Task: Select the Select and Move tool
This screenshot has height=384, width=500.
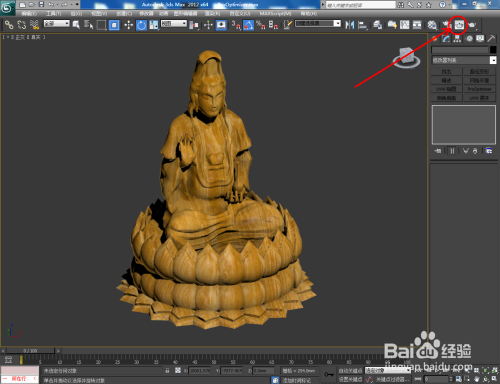Action: [128, 25]
